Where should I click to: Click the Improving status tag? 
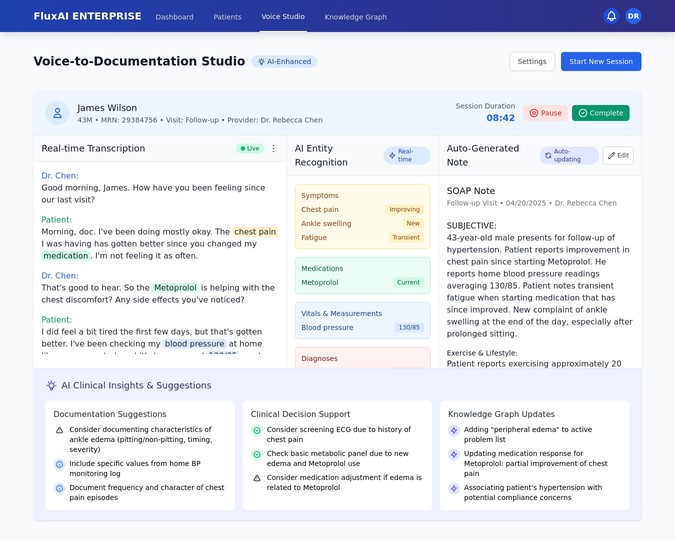pos(404,209)
